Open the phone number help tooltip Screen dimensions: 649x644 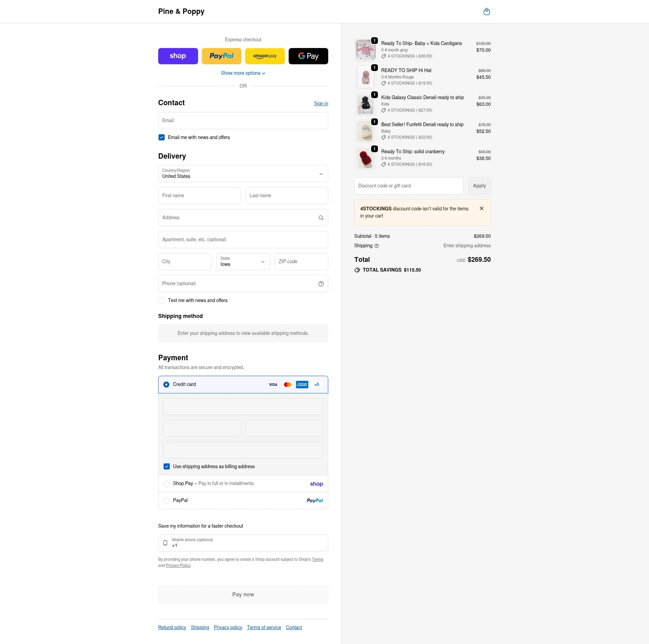coord(321,283)
